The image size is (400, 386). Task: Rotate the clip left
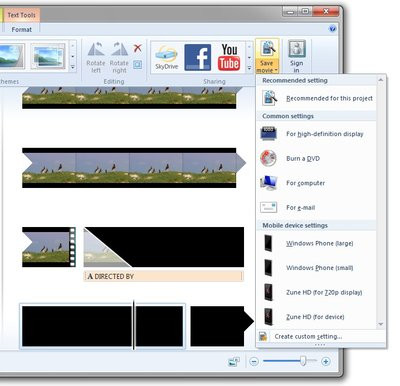click(96, 57)
